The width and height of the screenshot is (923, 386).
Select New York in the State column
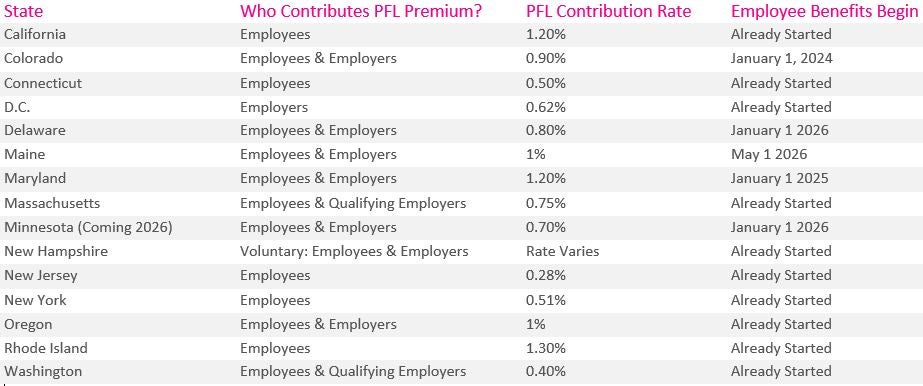pyautogui.click(x=35, y=300)
